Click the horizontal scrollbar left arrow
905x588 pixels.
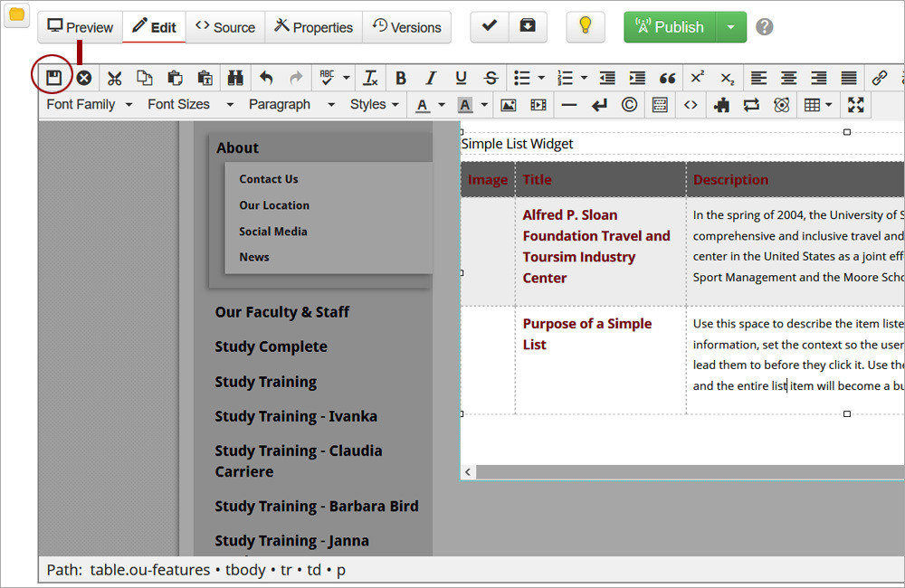(x=468, y=472)
